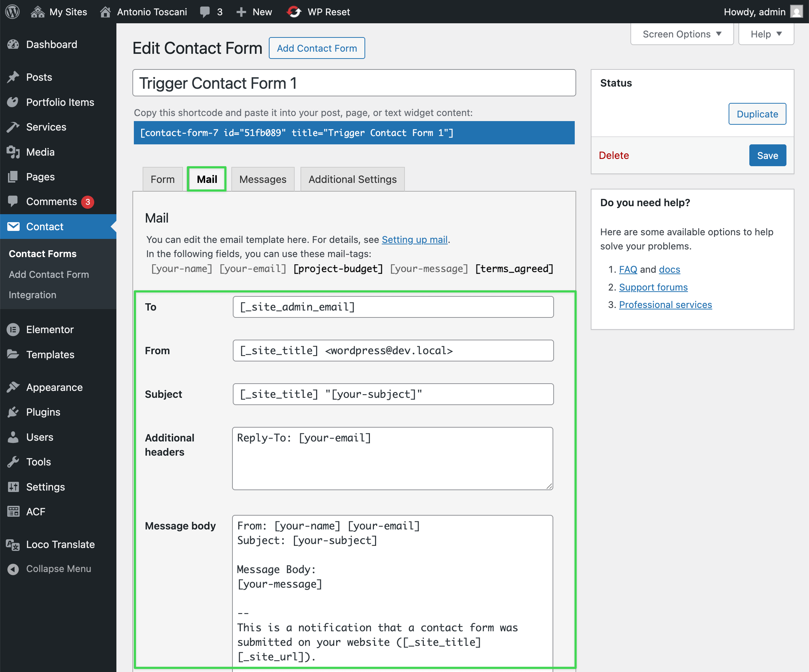This screenshot has width=809, height=672.
Task: Switch to the Messages tab
Action: point(263,180)
